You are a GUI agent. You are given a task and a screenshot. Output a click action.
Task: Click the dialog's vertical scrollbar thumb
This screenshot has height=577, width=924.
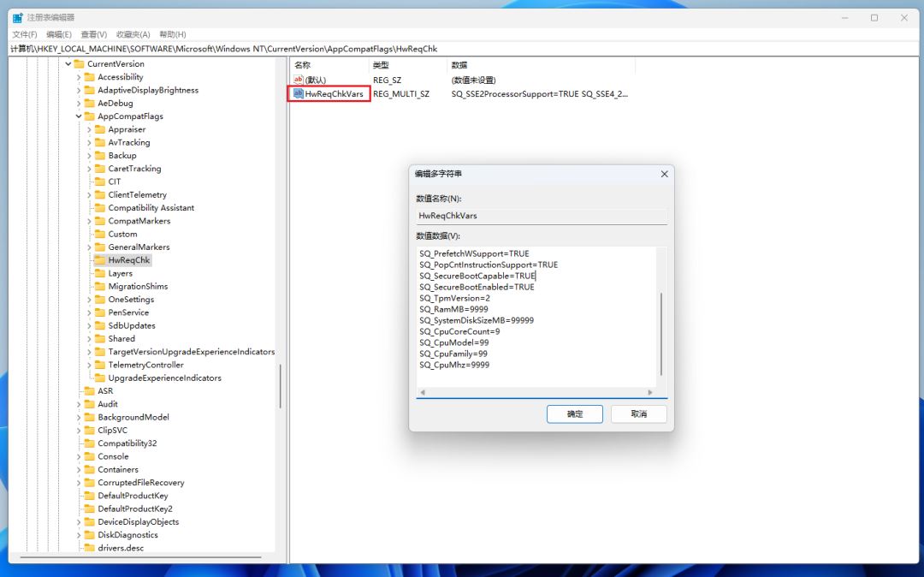point(660,334)
